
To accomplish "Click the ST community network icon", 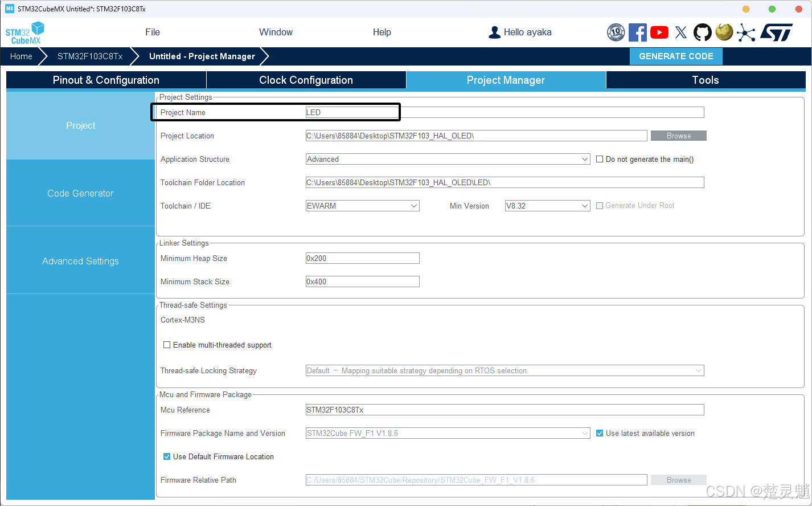I will tap(746, 32).
